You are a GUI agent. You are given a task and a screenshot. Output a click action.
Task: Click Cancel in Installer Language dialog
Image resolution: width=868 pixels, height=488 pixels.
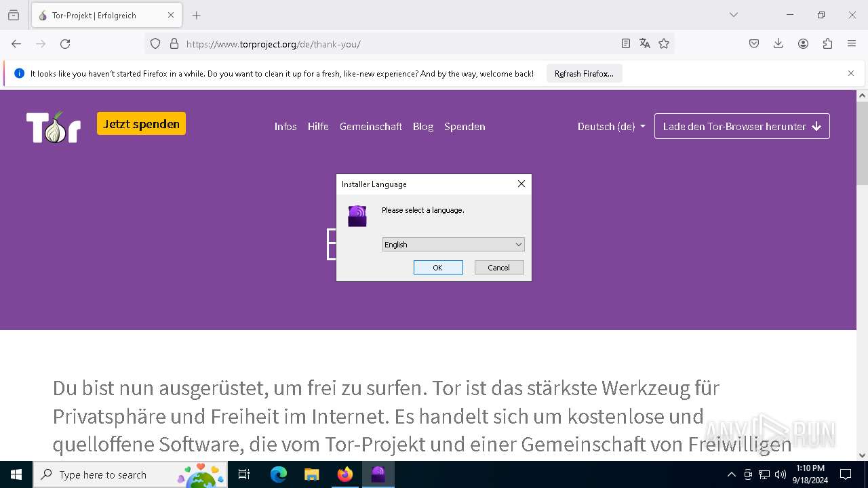499,268
